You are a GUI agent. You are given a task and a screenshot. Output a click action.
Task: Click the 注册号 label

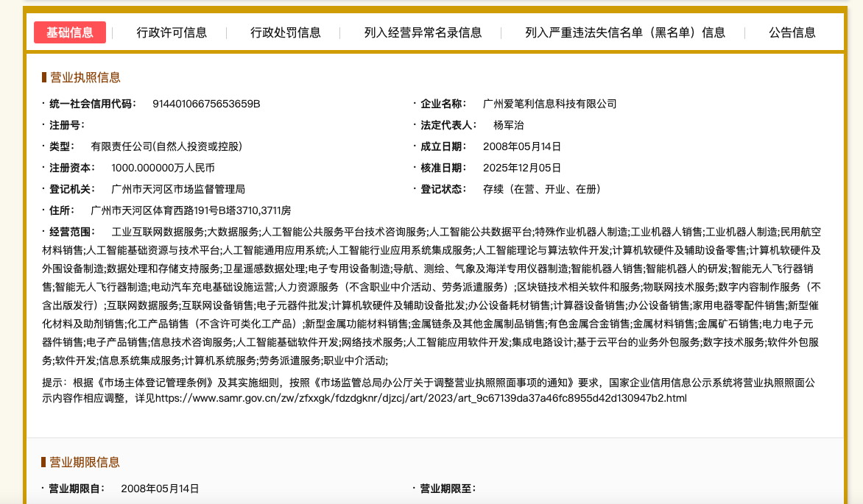pos(67,126)
